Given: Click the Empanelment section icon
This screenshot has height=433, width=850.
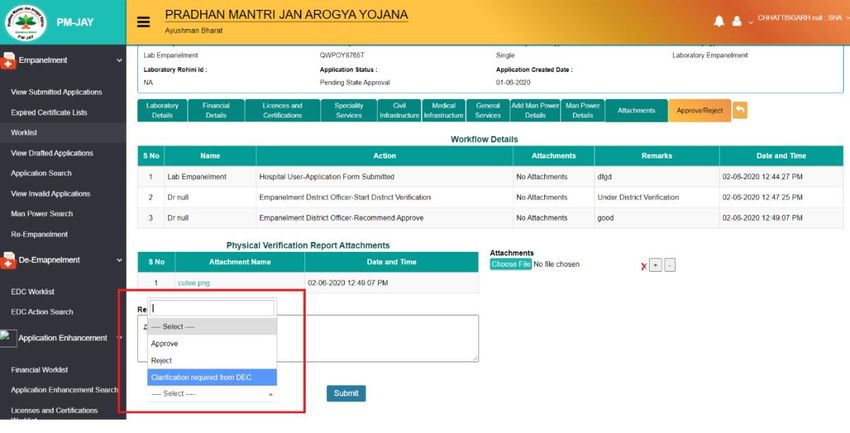Looking at the screenshot, I should (x=8, y=61).
